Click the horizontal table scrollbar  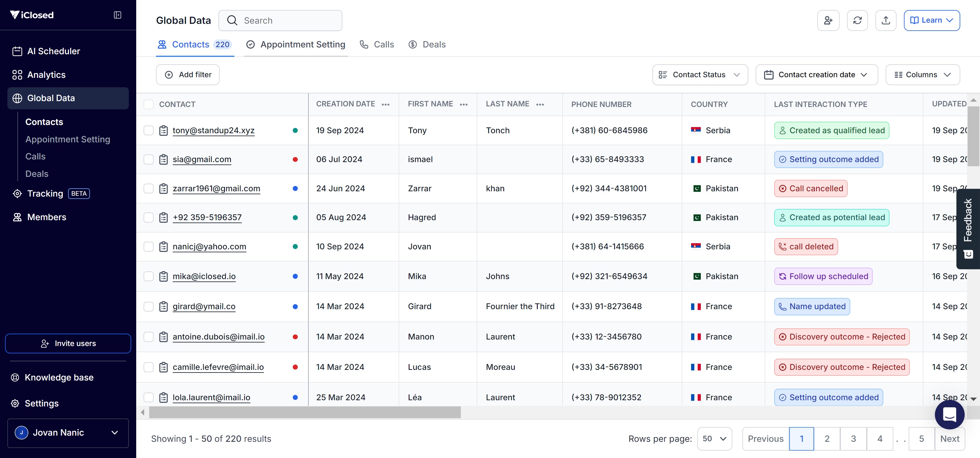click(x=304, y=412)
